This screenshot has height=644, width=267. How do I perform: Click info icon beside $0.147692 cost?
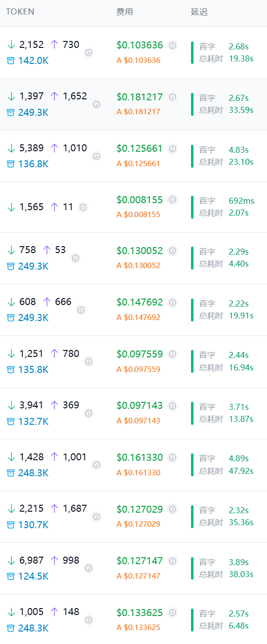tap(172, 302)
